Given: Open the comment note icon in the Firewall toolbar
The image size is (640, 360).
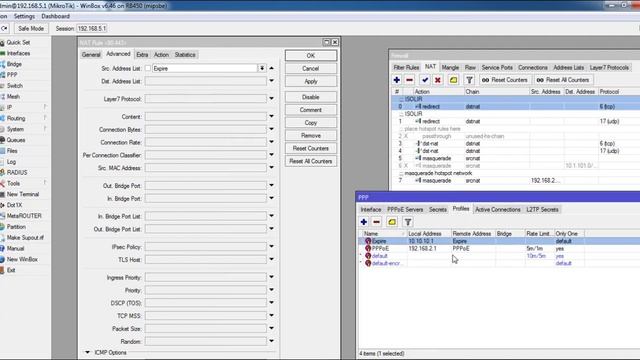Looking at the screenshot, I should click(453, 80).
